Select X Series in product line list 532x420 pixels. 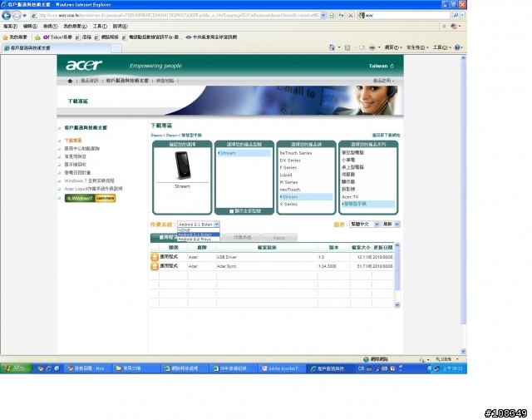pyautogui.click(x=288, y=204)
